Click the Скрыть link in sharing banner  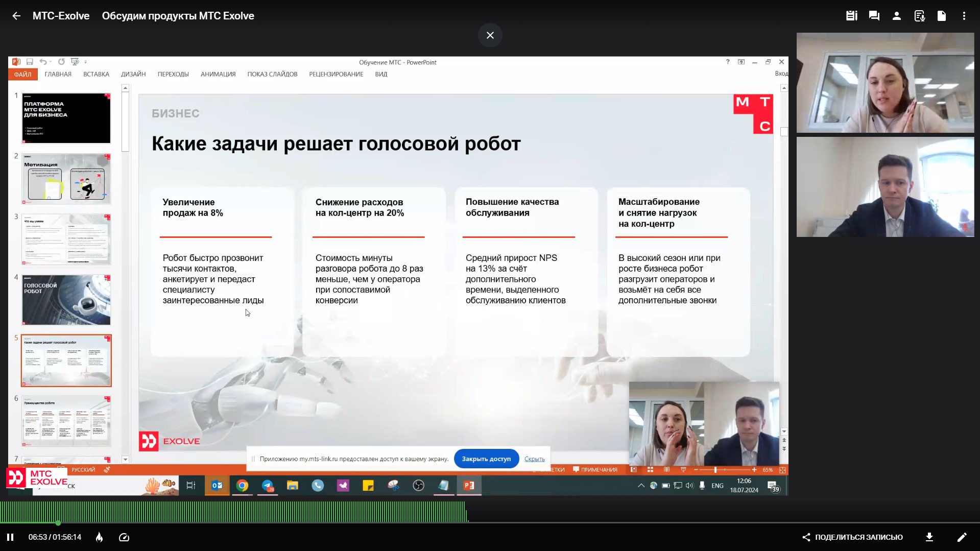pos(534,459)
